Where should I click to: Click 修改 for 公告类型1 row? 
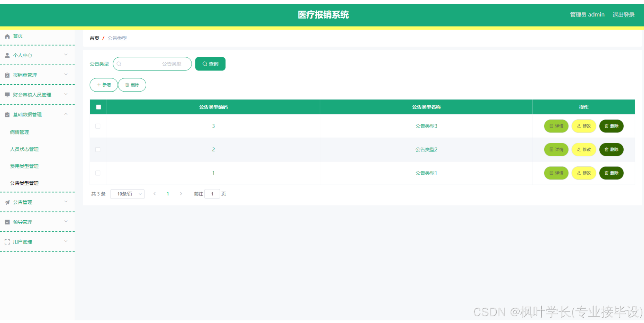[584, 173]
